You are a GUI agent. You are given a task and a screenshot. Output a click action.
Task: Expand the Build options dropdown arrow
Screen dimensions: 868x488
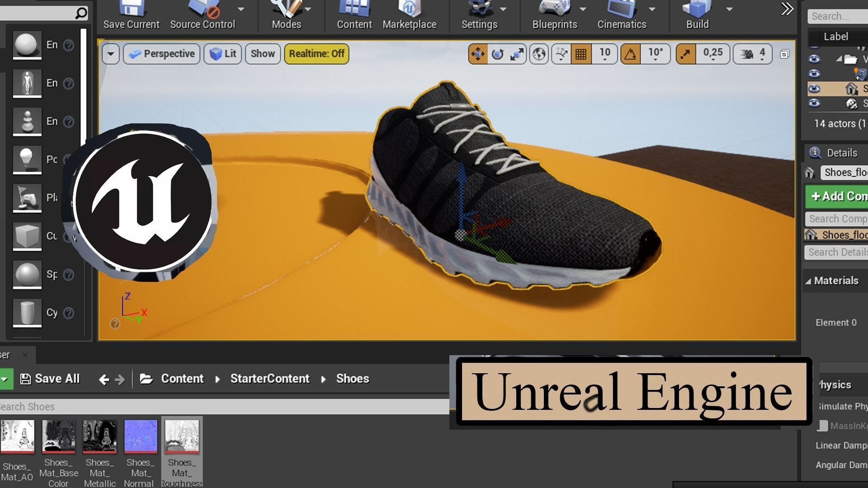click(x=729, y=9)
